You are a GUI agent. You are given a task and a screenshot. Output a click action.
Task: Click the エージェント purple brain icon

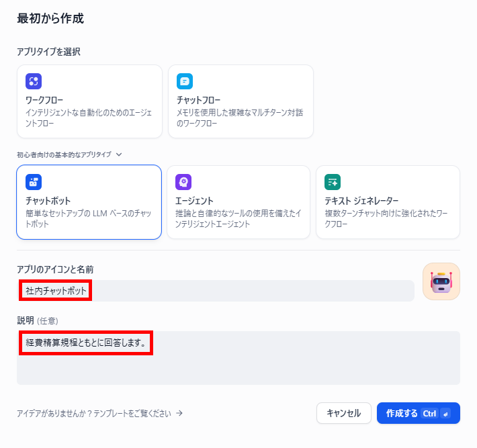(x=183, y=182)
